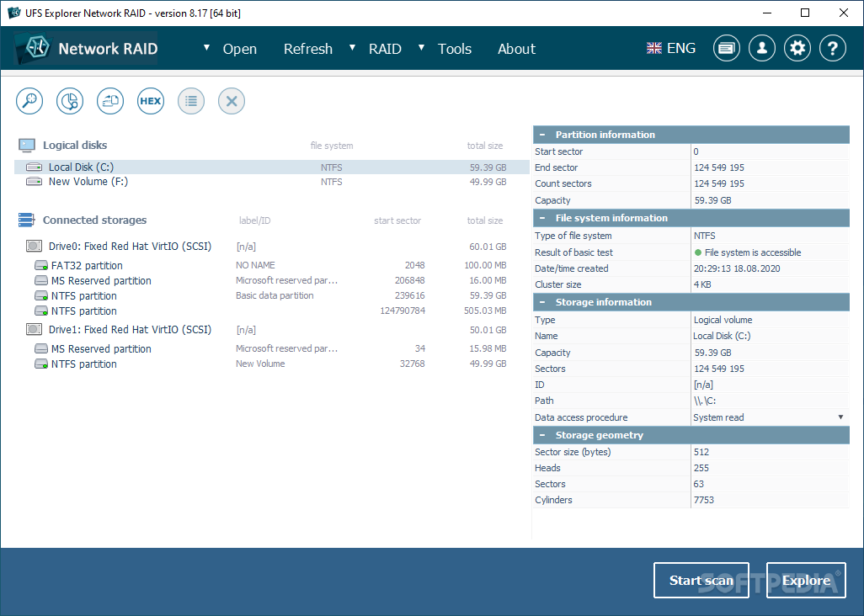Open the log console icon
Image resolution: width=864 pixels, height=616 pixels.
(727, 49)
